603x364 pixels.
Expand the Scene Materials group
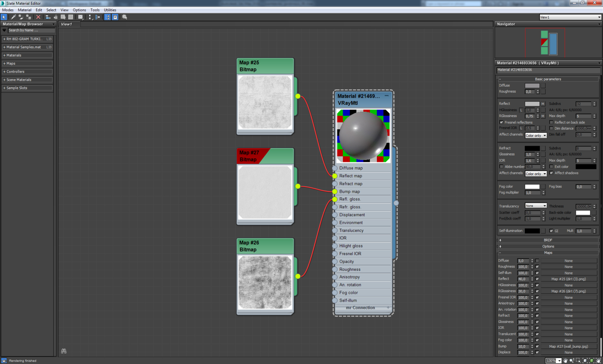point(27,80)
